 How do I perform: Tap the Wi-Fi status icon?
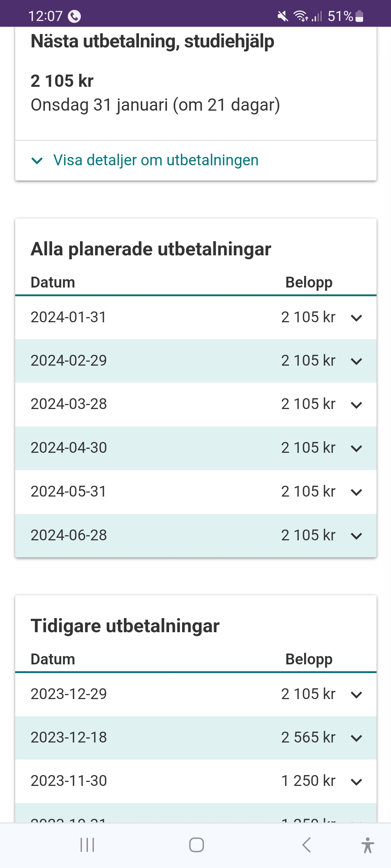click(300, 16)
